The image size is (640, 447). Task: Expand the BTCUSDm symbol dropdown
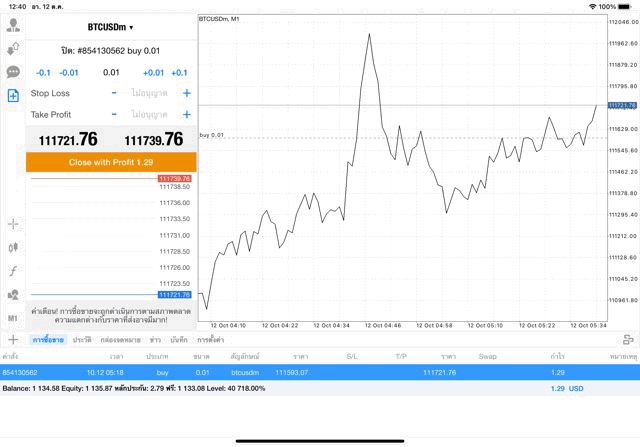(110, 27)
